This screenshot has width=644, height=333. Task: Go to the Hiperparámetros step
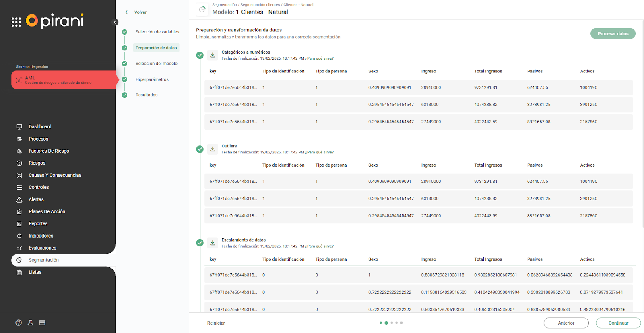click(152, 79)
